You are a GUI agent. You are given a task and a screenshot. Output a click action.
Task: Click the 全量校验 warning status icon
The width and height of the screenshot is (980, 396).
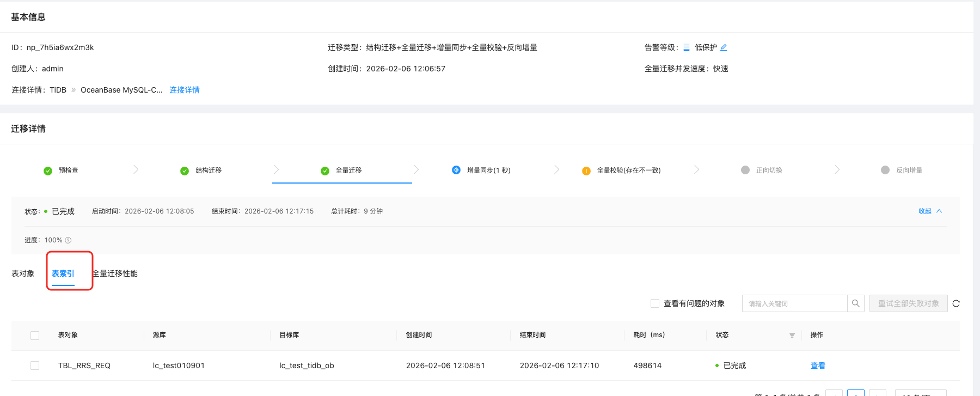pyautogui.click(x=586, y=170)
